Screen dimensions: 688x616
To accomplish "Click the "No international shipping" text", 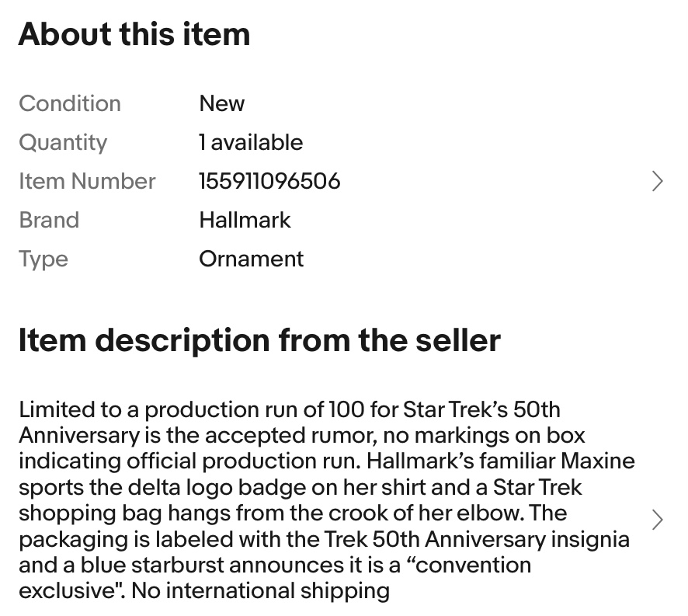I will (x=260, y=590).
